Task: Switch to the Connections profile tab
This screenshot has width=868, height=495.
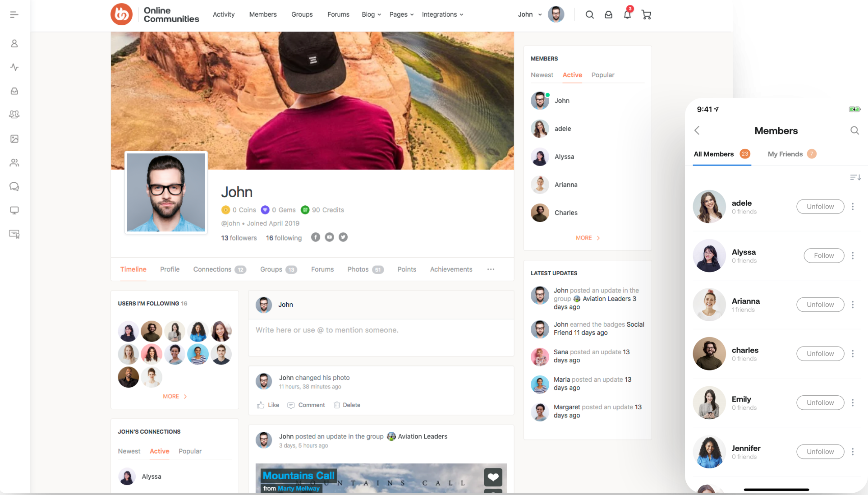Action: tap(212, 269)
